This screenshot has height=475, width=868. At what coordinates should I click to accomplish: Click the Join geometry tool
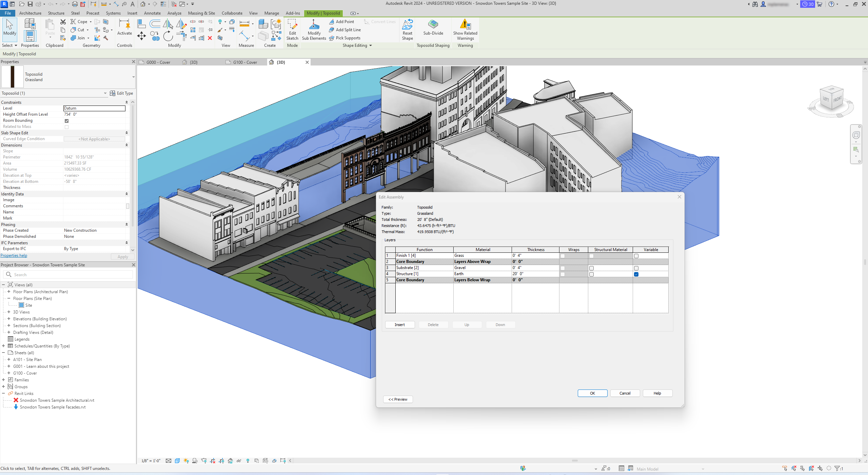(80, 38)
